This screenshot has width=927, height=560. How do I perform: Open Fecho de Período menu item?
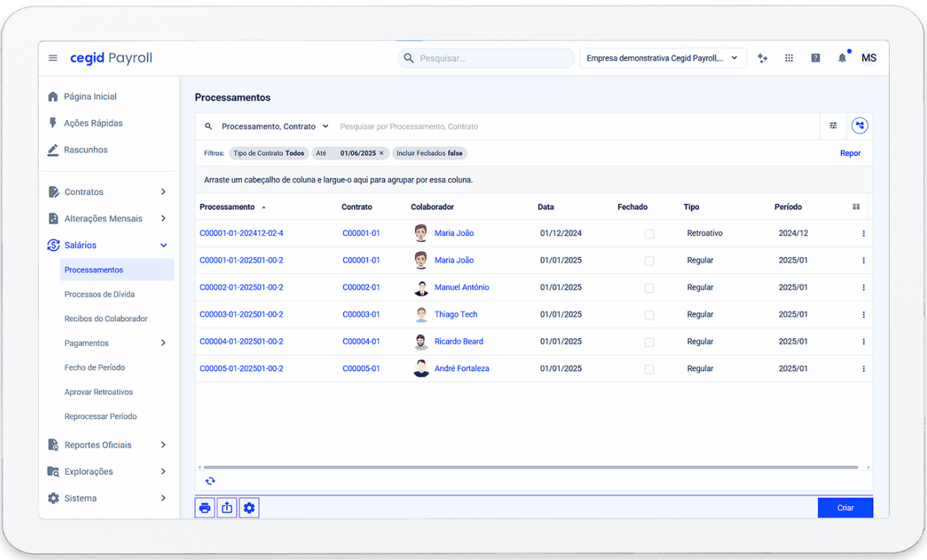click(95, 367)
